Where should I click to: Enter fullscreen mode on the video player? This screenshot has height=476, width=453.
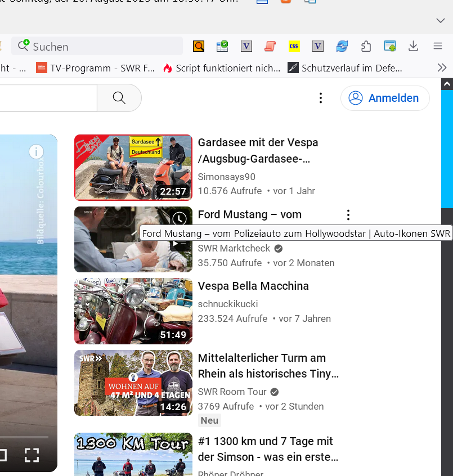pos(32,455)
